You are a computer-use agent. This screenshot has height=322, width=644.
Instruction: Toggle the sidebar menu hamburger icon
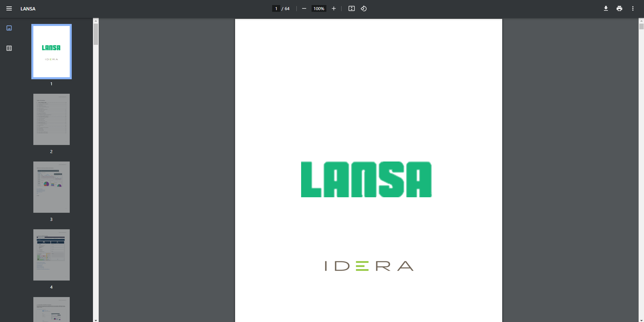[x=9, y=8]
